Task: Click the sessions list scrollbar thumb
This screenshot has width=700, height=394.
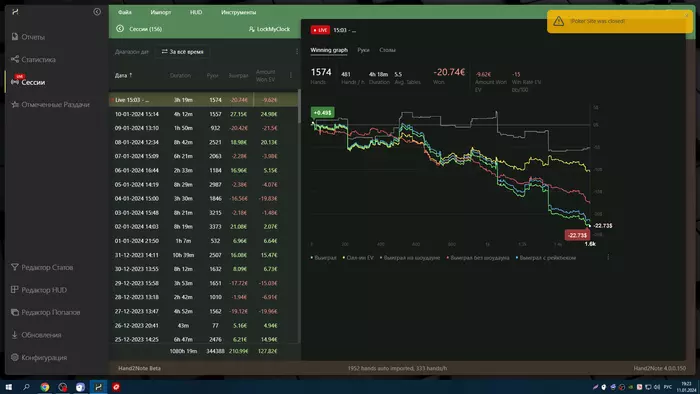Action: coord(299,106)
